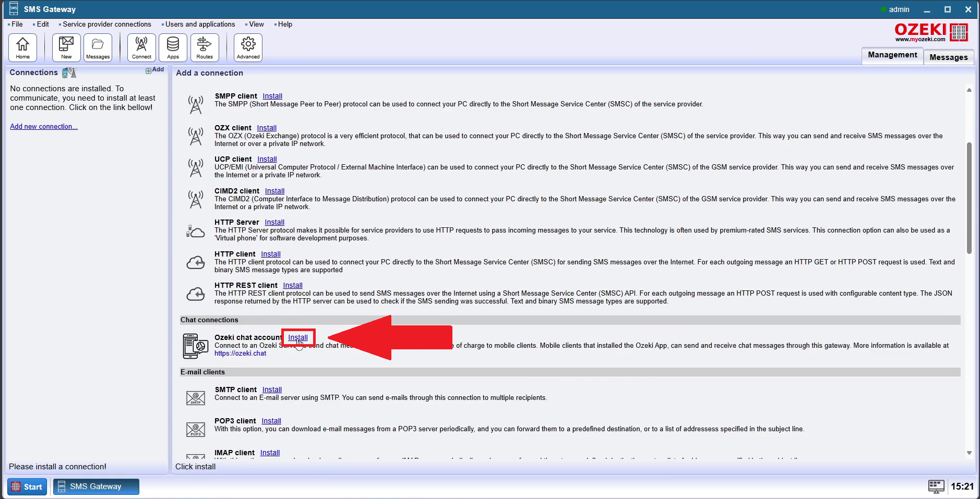Click the keyboard icon in the taskbar tray
Viewport: 980px width, 499px height.
pos(936,486)
